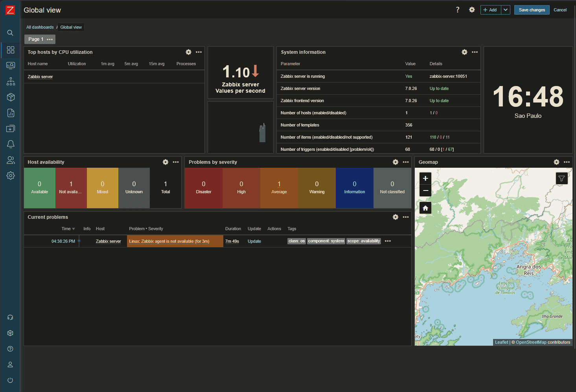Open the search icon in the sidebar
This screenshot has width=576, height=392.
tap(10, 33)
